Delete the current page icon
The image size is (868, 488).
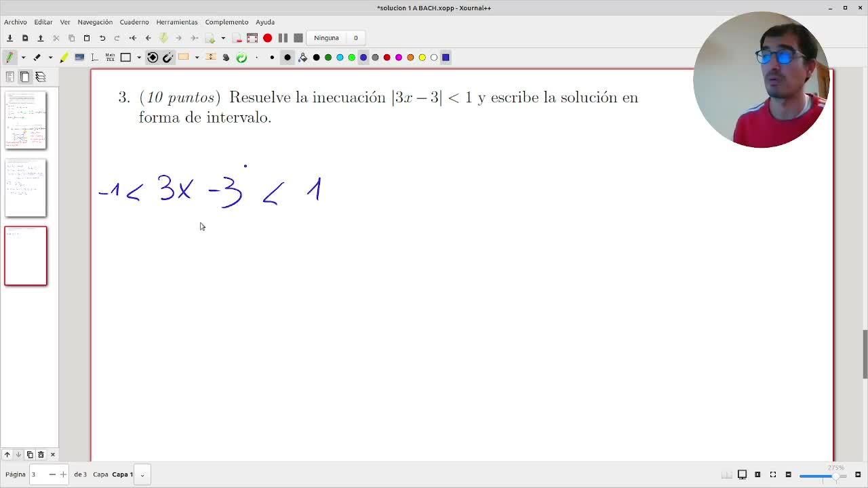tap(237, 38)
